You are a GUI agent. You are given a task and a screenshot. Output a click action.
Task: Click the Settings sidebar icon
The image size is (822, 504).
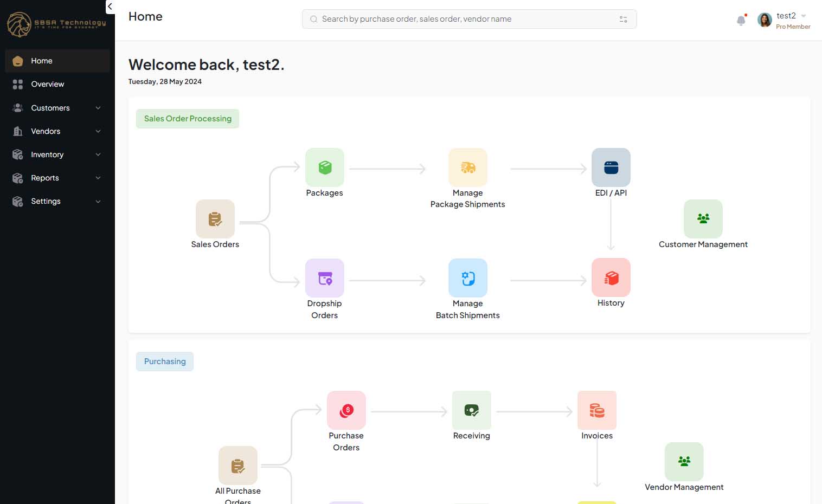(18, 201)
